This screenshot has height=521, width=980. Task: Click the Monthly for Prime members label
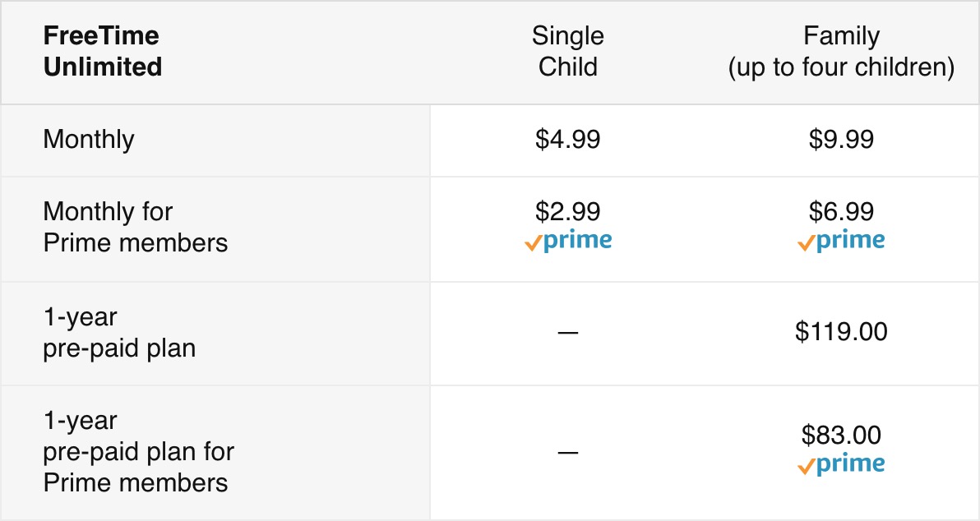click(x=135, y=228)
